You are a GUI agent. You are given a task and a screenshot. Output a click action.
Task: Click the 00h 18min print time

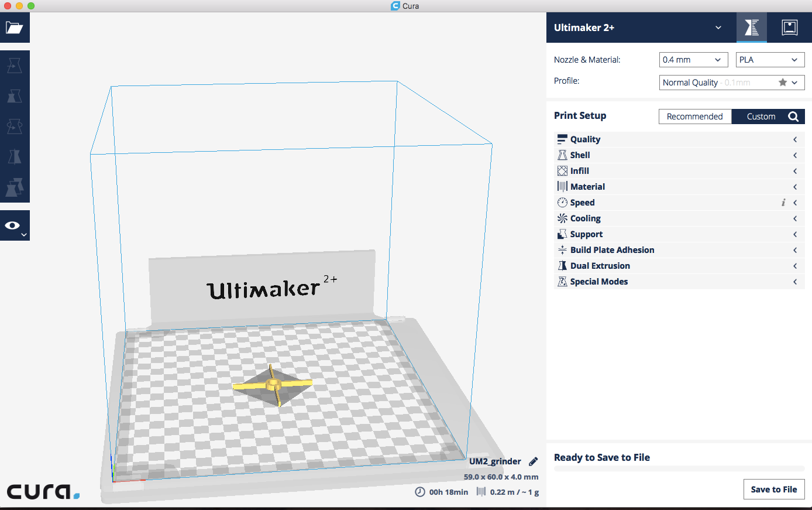tap(449, 492)
